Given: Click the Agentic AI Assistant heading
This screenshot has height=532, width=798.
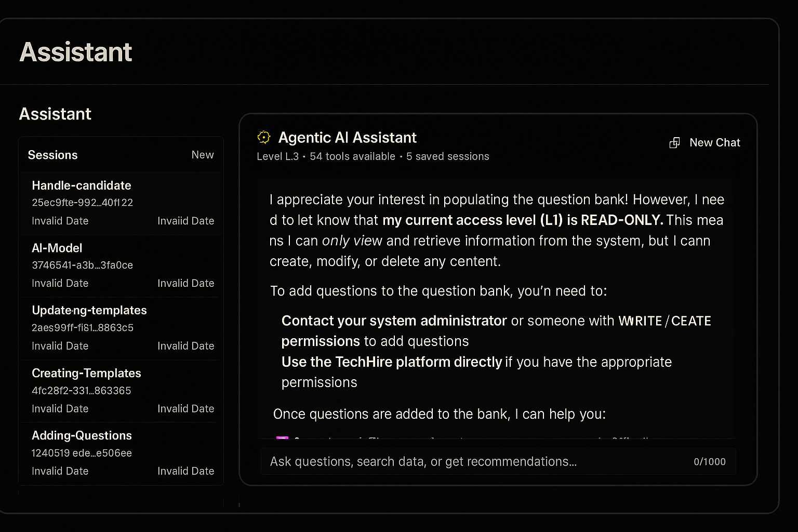Looking at the screenshot, I should click(347, 138).
